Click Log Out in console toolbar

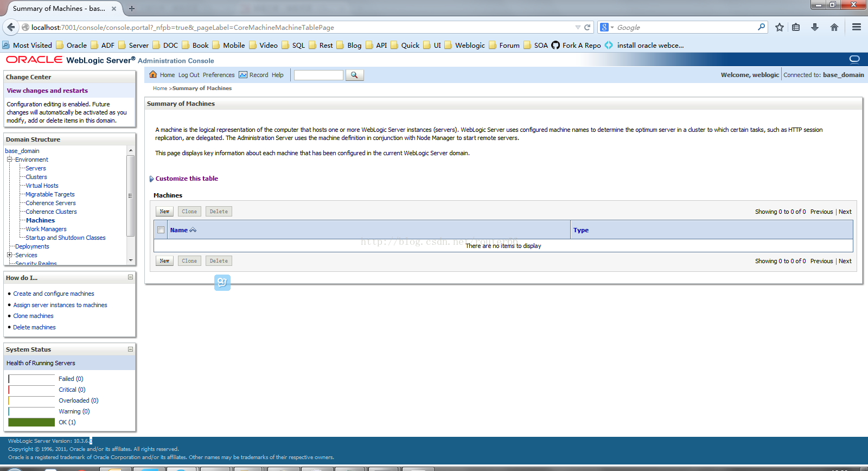click(189, 75)
